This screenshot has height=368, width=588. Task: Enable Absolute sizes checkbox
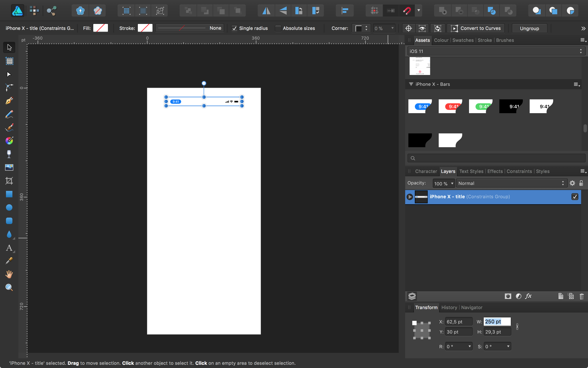(x=278, y=28)
